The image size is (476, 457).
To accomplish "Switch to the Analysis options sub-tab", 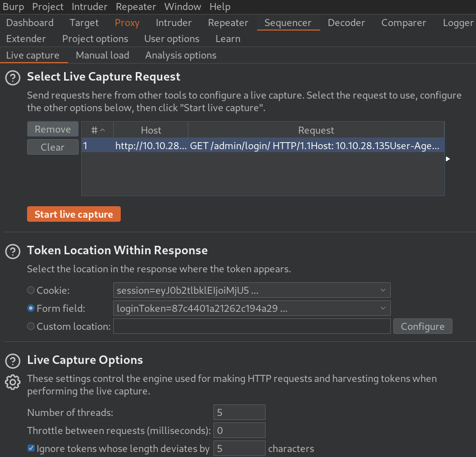I will coord(181,55).
